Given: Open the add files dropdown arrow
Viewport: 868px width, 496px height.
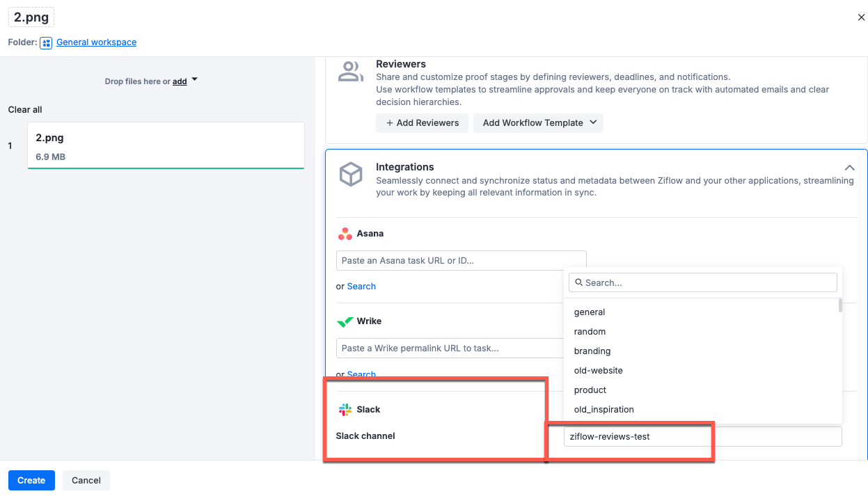Looking at the screenshot, I should [x=194, y=81].
